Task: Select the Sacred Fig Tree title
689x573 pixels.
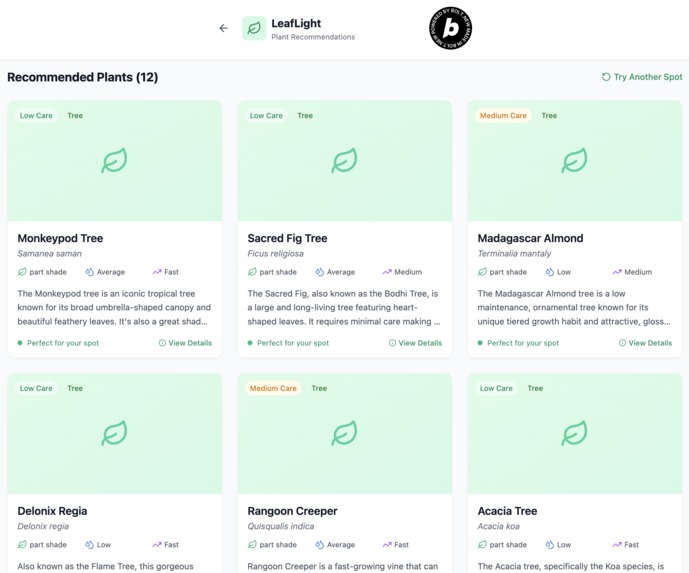Action: 287,238
